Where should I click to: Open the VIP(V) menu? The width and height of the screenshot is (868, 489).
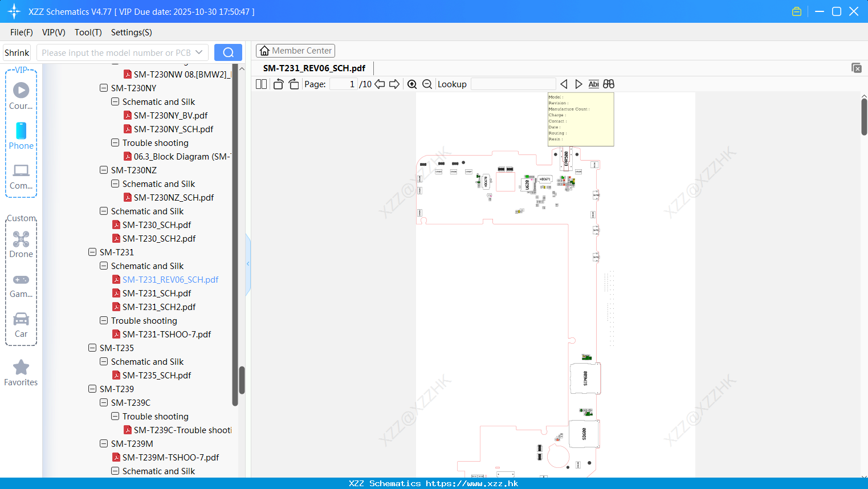[54, 32]
